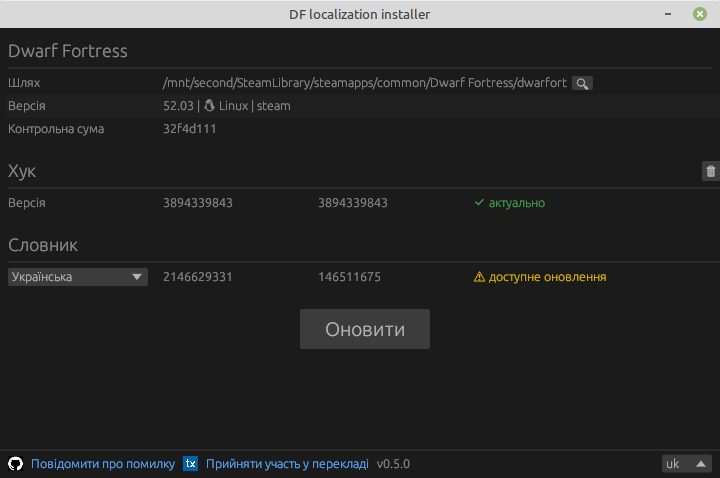The image size is (720, 478).
Task: Click the Linux penguin icon
Action: pyautogui.click(x=209, y=106)
